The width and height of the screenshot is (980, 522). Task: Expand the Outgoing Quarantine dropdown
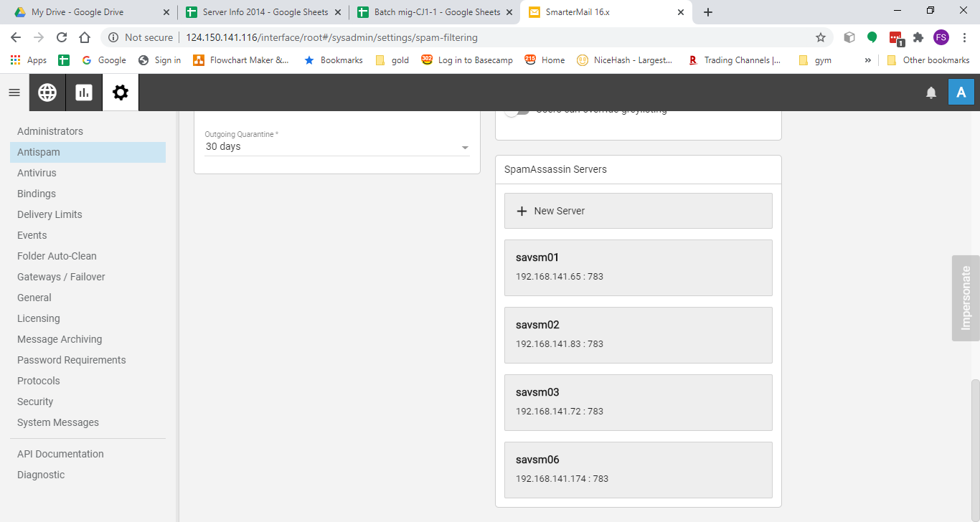[x=465, y=147]
